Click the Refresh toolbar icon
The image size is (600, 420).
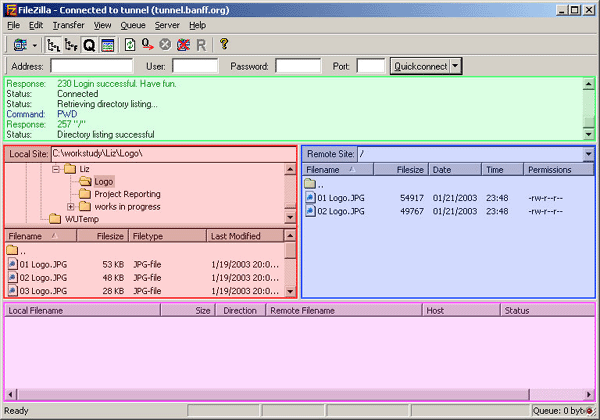point(130,45)
